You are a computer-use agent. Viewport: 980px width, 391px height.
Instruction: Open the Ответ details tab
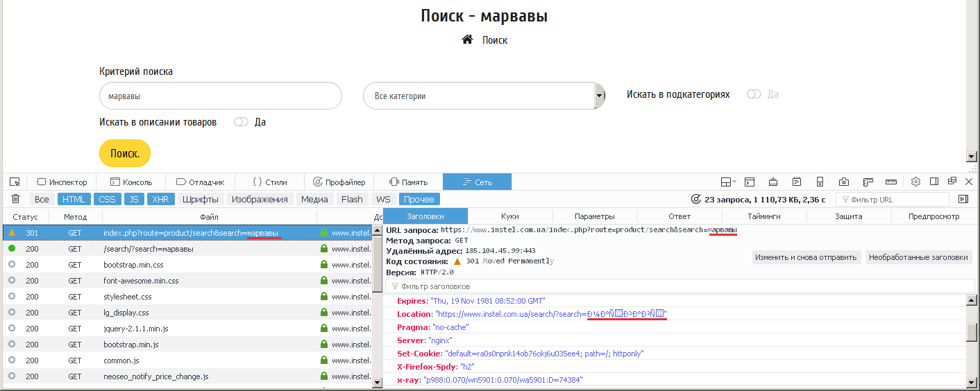click(679, 216)
